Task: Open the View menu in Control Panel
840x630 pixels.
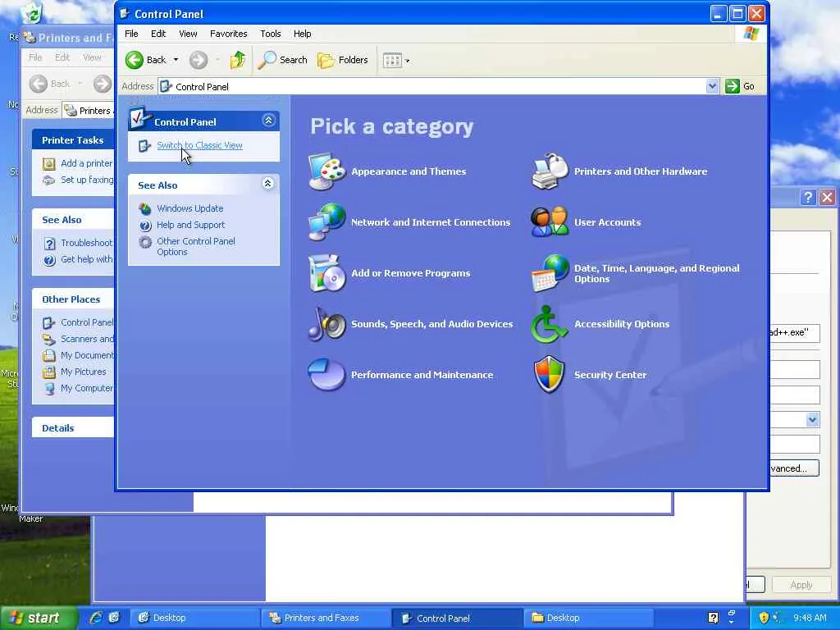Action: pos(188,34)
